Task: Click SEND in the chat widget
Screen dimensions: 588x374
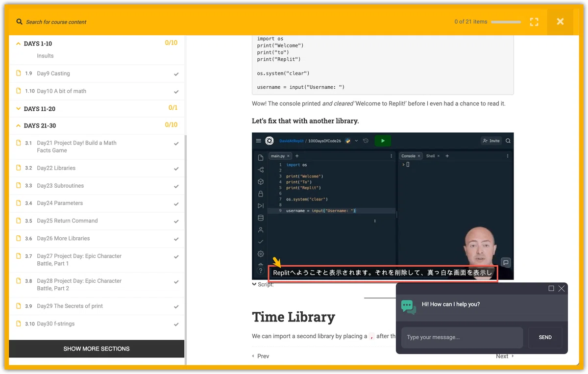Action: [545, 337]
